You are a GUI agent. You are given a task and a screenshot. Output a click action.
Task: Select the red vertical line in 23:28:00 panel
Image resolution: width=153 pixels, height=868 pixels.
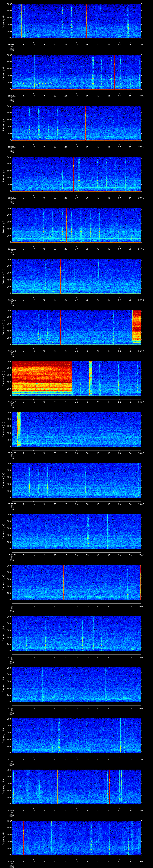click(x=93, y=633)
